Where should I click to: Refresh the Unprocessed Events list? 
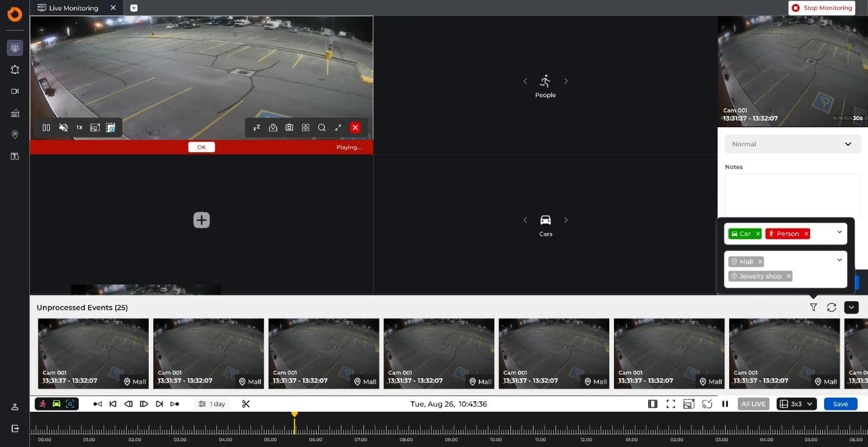[832, 308]
